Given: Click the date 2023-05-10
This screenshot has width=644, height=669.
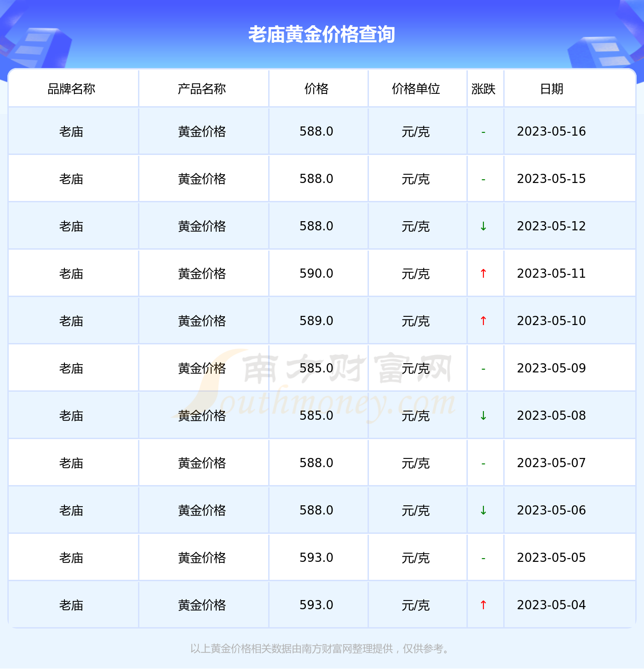Looking at the screenshot, I should (552, 321).
